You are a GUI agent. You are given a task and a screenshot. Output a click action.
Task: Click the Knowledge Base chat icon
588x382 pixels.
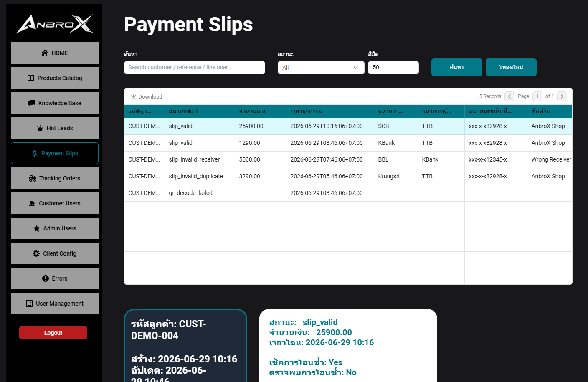[32, 103]
